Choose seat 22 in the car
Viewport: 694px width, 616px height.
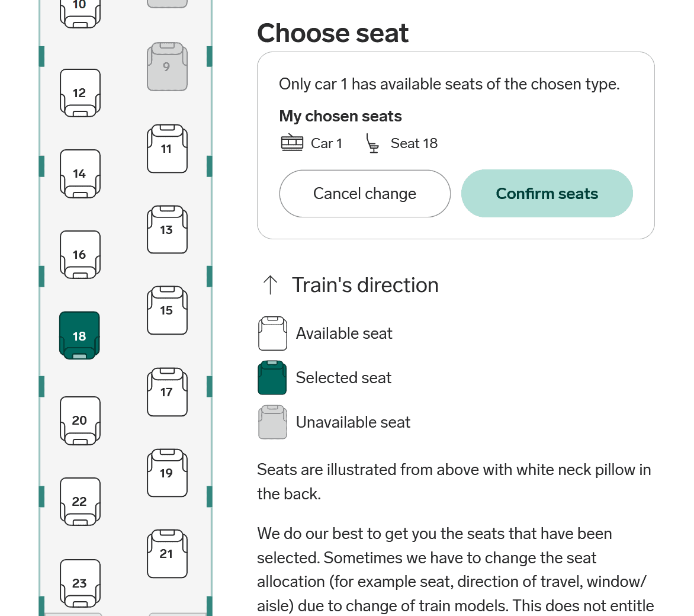point(80,502)
